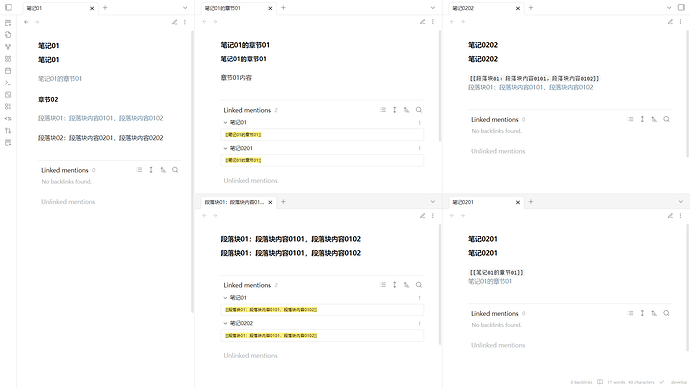690x388 pixels.
Task: Collapse 笔记0201 group in 笔记01的章节01 backlinks
Action: 225,148
